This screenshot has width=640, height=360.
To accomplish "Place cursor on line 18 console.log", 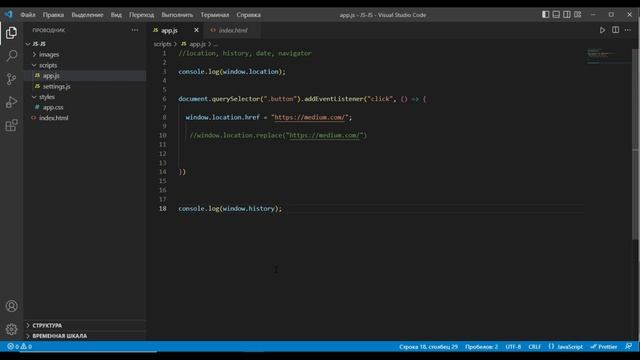I will (230, 209).
